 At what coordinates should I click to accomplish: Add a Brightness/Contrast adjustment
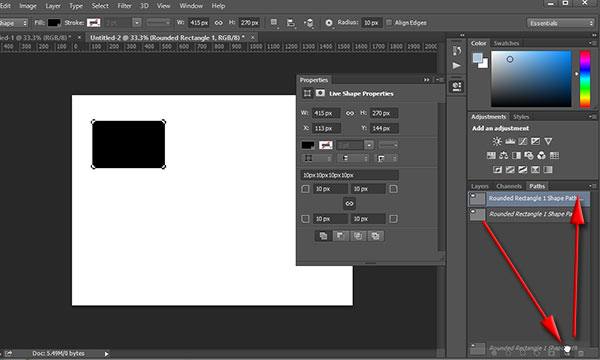[x=497, y=142]
